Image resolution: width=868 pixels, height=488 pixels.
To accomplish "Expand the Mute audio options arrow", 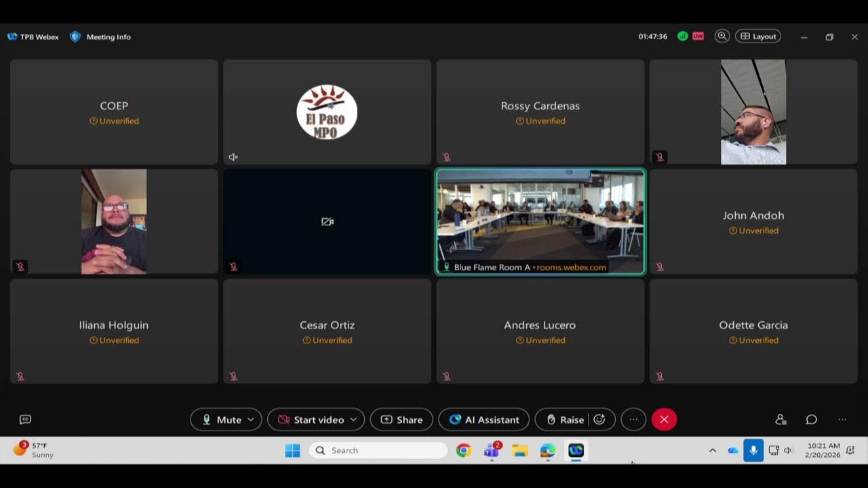I will (251, 420).
